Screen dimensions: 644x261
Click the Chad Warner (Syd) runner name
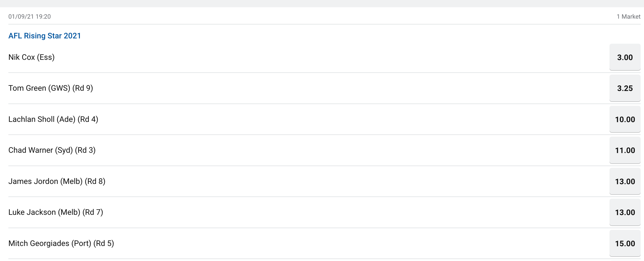pos(41,150)
